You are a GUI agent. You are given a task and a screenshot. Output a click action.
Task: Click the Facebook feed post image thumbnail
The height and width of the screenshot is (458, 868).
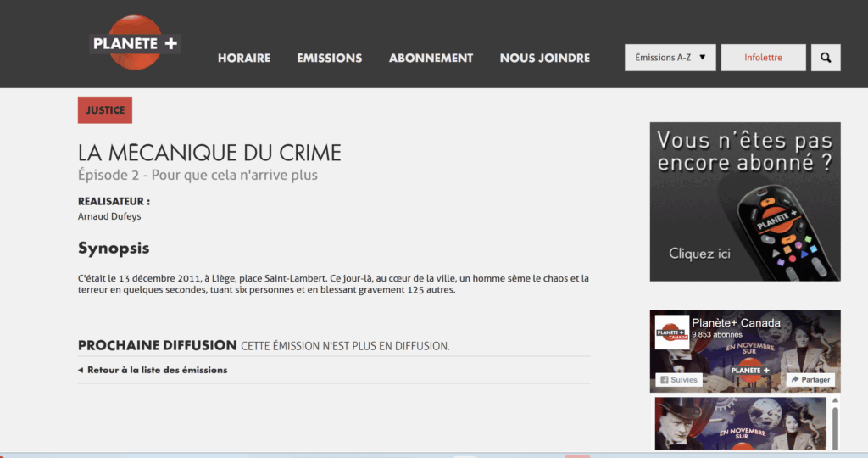tap(740, 424)
